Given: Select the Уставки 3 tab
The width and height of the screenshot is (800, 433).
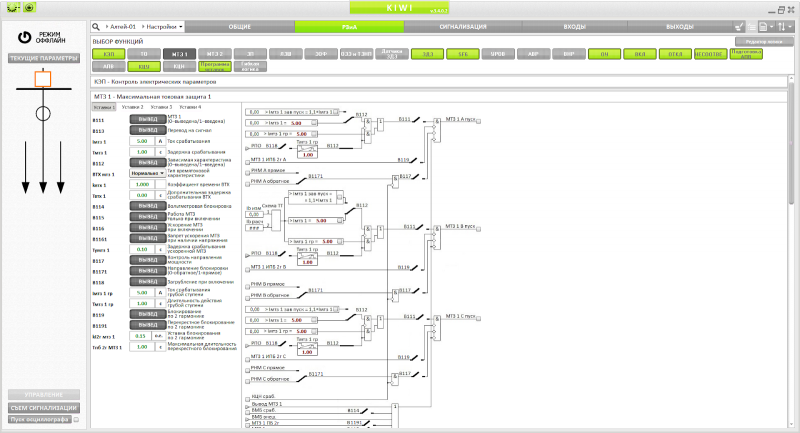Looking at the screenshot, I should coord(161,107).
